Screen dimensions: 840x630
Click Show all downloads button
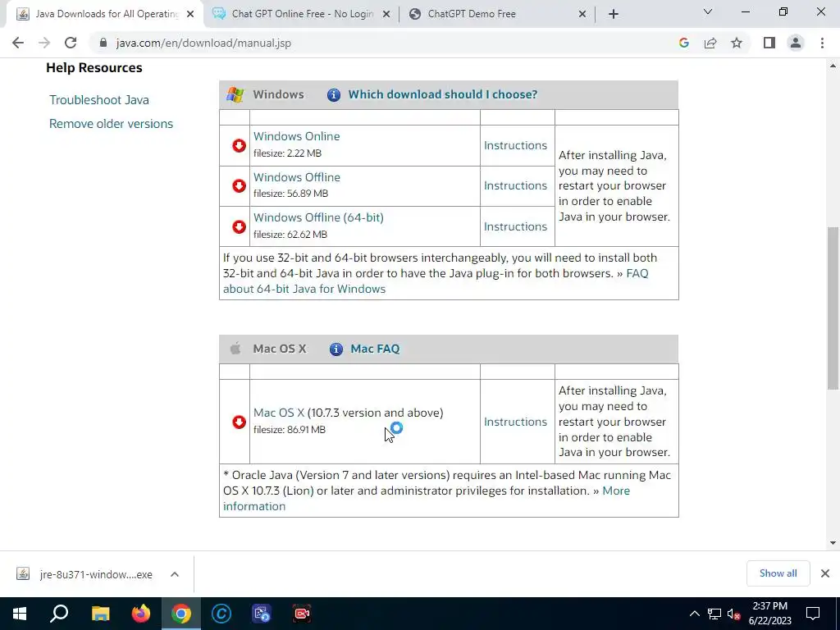(x=778, y=573)
